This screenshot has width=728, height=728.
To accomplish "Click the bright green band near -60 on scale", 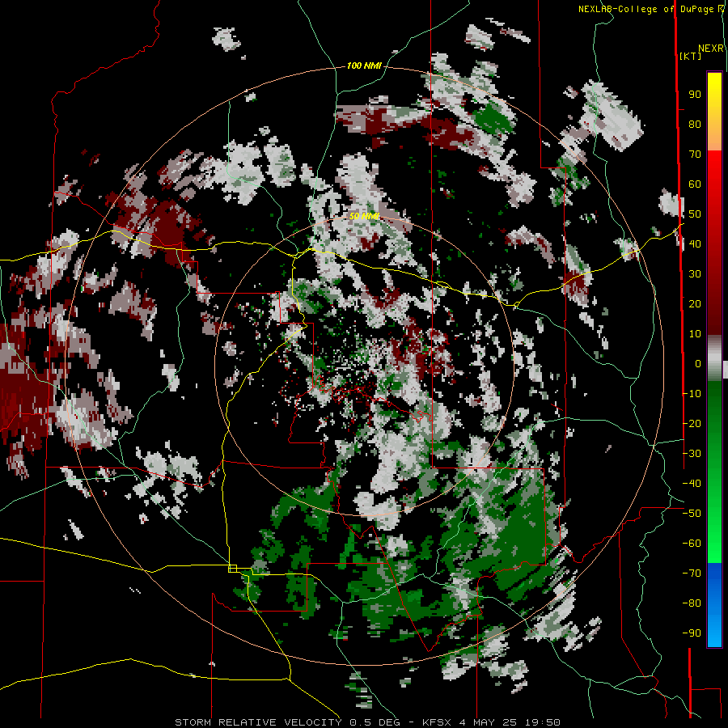I will [714, 544].
